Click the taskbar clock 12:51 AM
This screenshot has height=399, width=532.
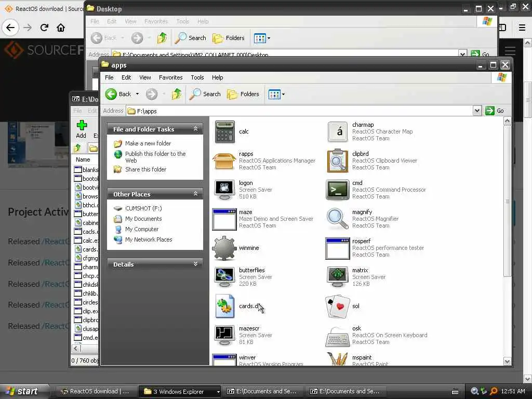[513, 392]
